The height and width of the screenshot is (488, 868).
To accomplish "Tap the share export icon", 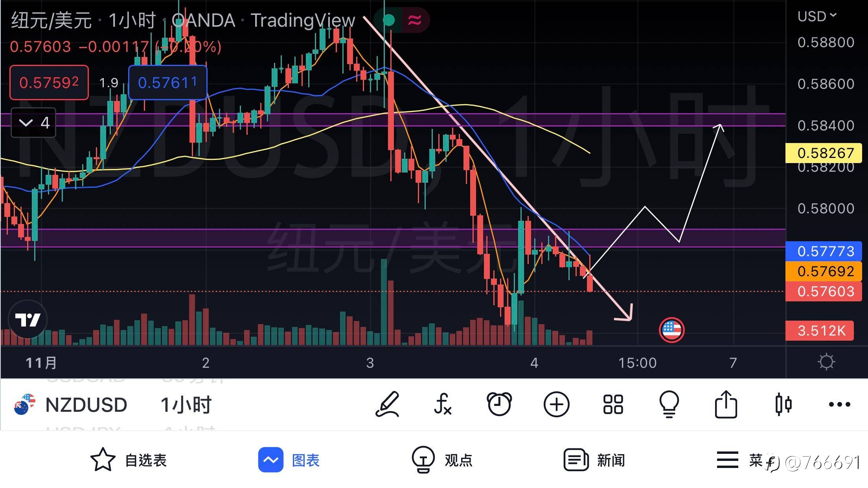I will (x=726, y=404).
